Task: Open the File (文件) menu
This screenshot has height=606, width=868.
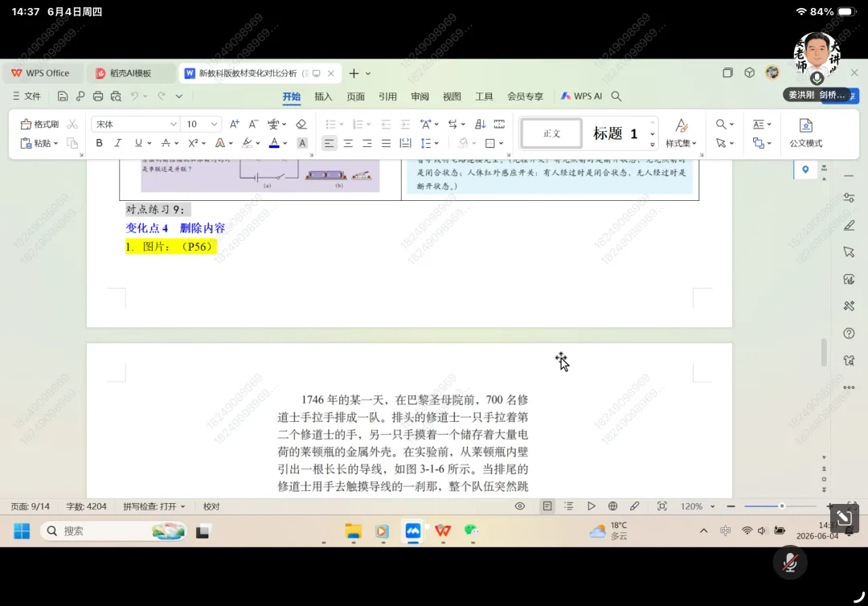Action: pyautogui.click(x=27, y=96)
